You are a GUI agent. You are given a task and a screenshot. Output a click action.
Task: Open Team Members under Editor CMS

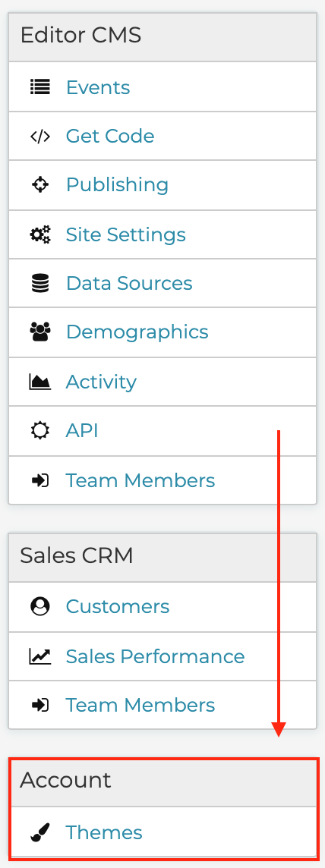(x=140, y=480)
